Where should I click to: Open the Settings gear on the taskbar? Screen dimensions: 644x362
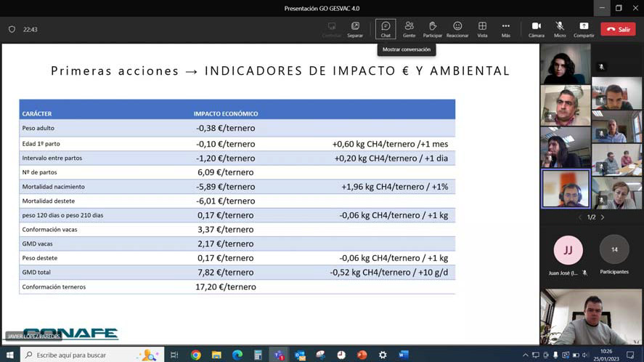[383, 355]
